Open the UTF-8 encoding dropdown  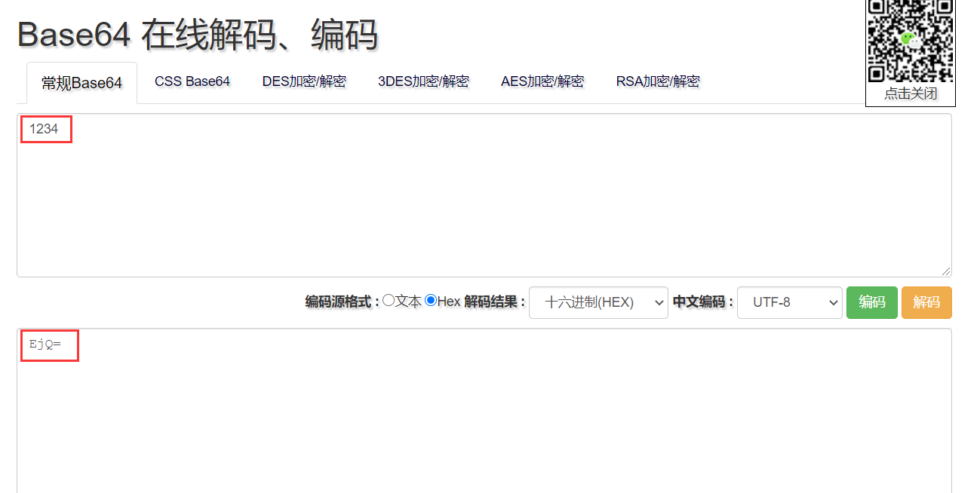pyautogui.click(x=789, y=302)
